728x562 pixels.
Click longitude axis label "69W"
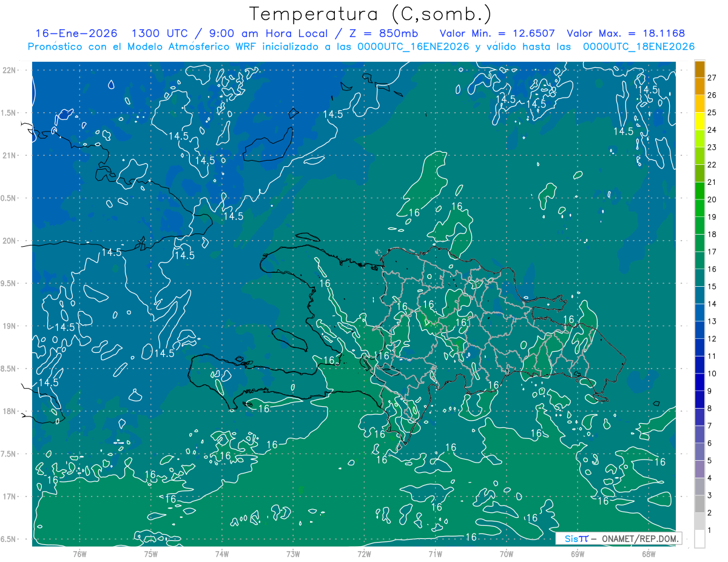tap(577, 554)
